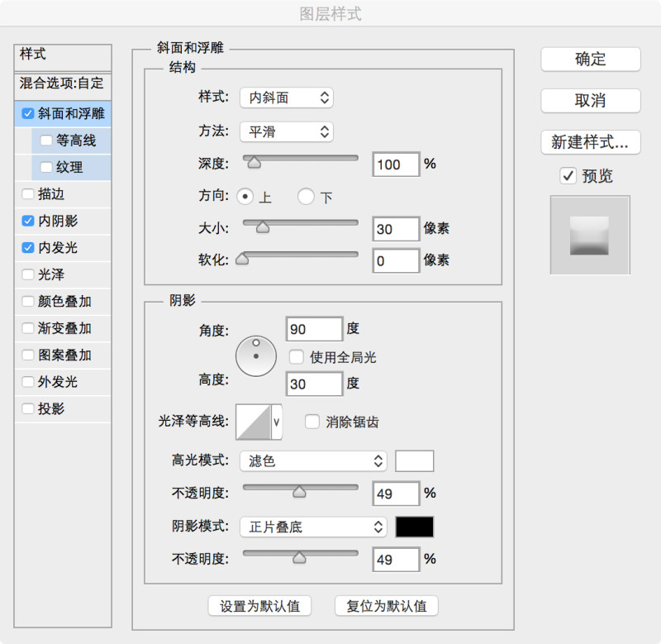Click the 大小 slider handle
This screenshot has width=661, height=644.
(263, 227)
